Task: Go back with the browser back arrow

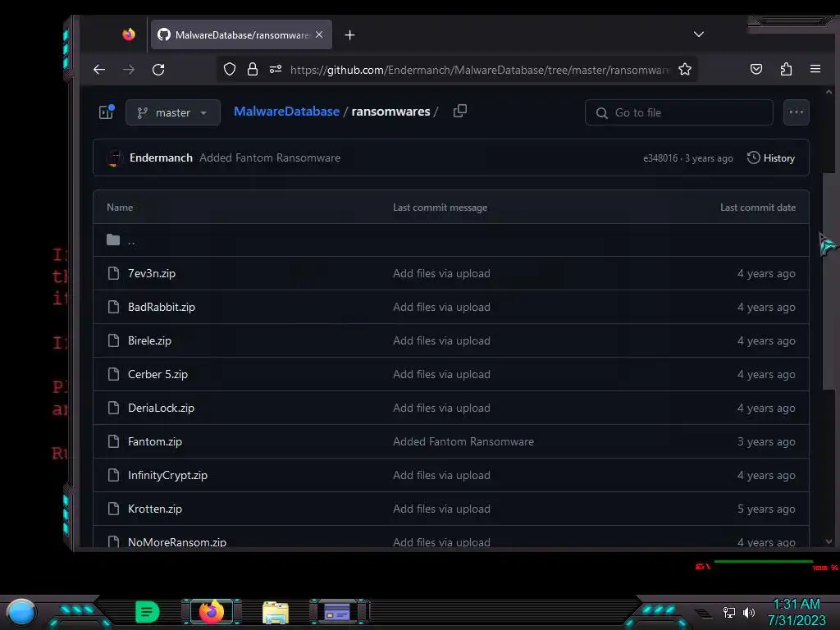Action: [x=99, y=70]
